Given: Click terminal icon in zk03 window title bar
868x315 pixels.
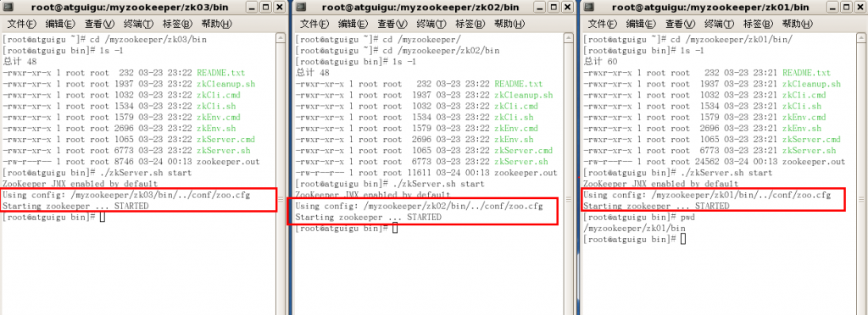Looking at the screenshot, I should (x=8, y=7).
